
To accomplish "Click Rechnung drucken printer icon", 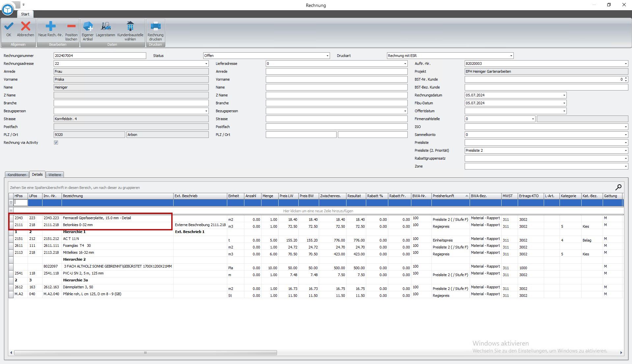I will pyautogui.click(x=155, y=26).
